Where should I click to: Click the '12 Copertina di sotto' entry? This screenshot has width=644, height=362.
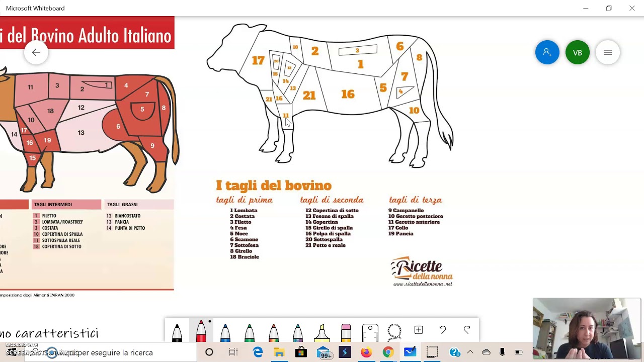pos(332,211)
